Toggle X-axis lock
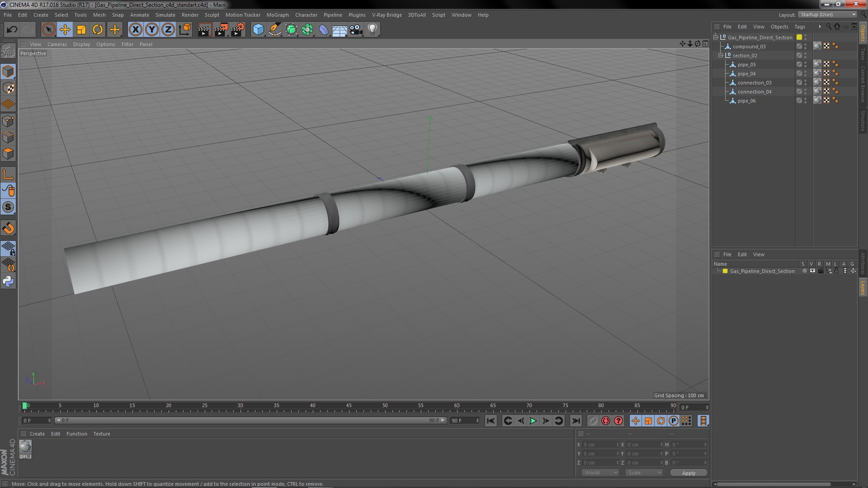Viewport: 868px width, 488px height. point(135,30)
